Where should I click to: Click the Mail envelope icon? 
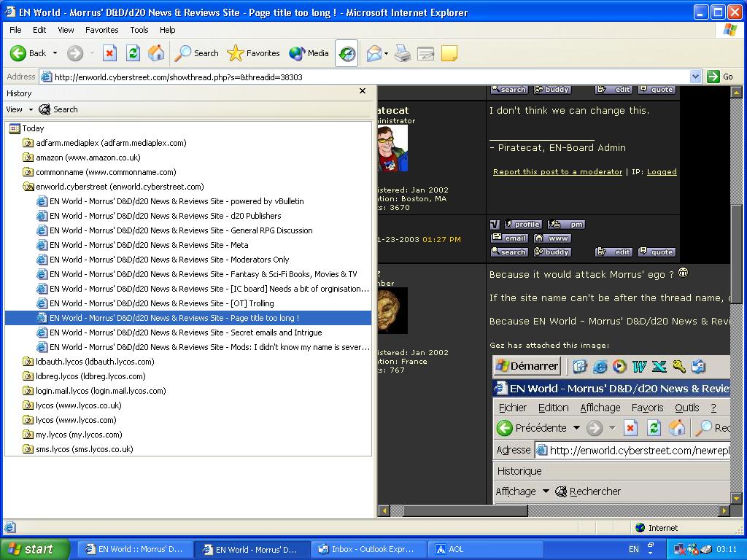point(374,53)
